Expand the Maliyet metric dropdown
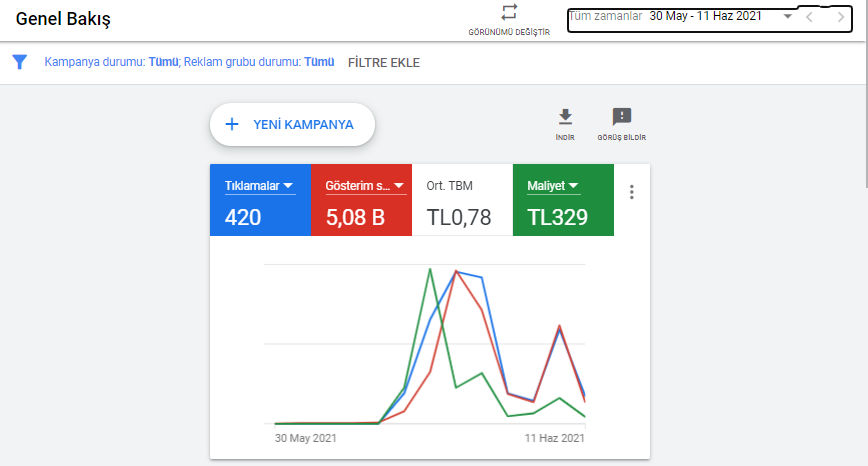The width and height of the screenshot is (868, 466). point(575,186)
